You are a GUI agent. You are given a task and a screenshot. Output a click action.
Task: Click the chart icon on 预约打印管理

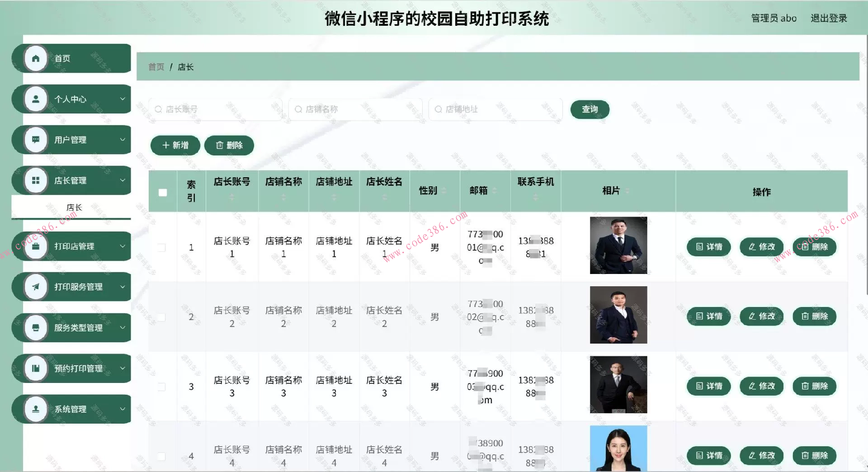(36, 368)
